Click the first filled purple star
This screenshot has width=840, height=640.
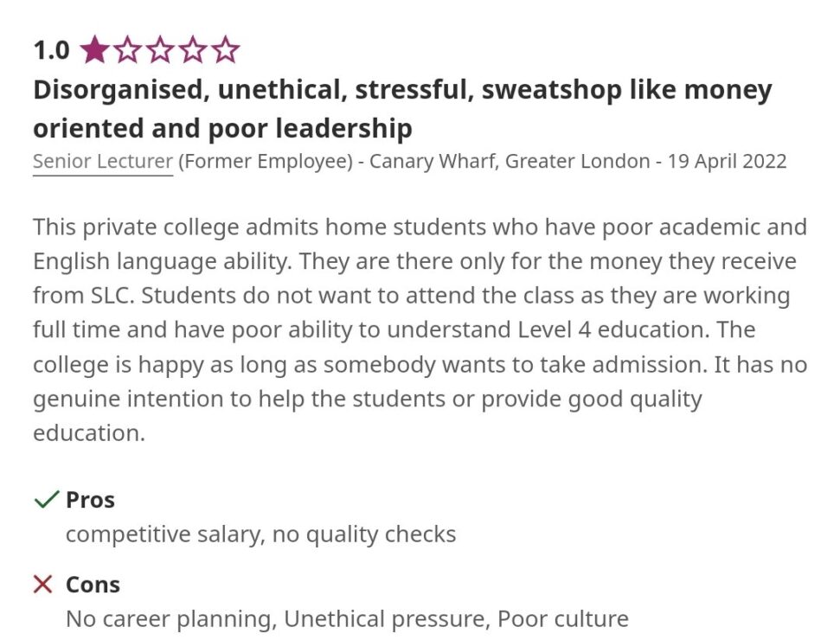tap(95, 50)
